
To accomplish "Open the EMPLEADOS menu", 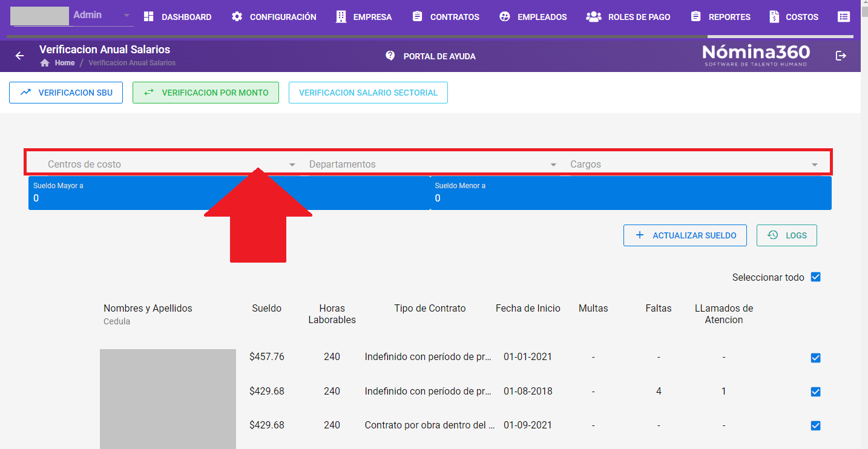I will click(x=533, y=17).
